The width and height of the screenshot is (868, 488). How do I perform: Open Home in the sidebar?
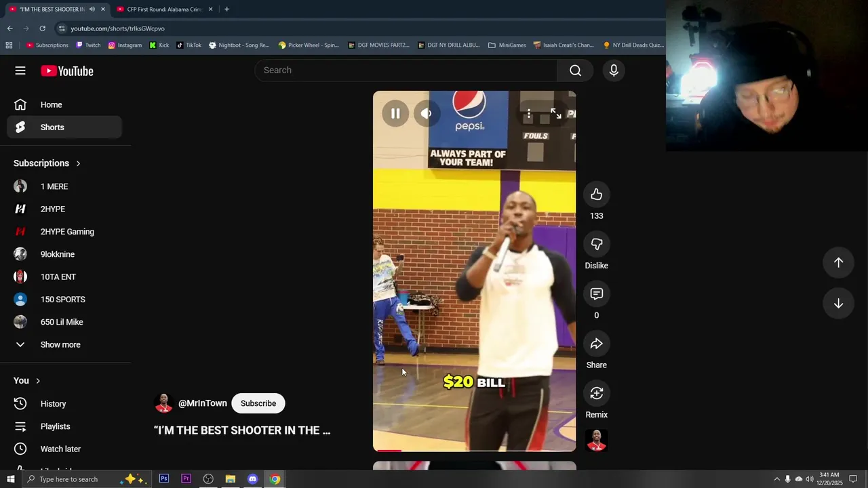(64, 104)
